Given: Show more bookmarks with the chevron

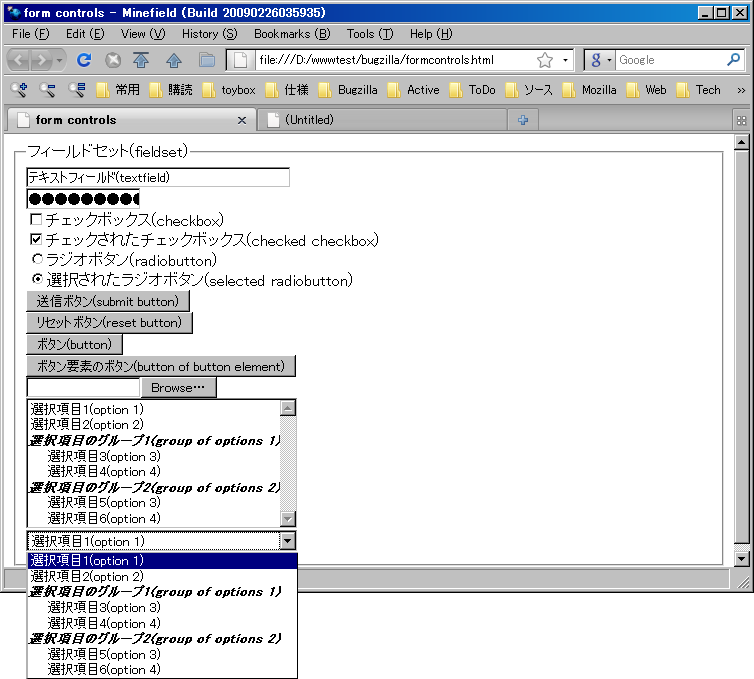Looking at the screenshot, I should (741, 90).
